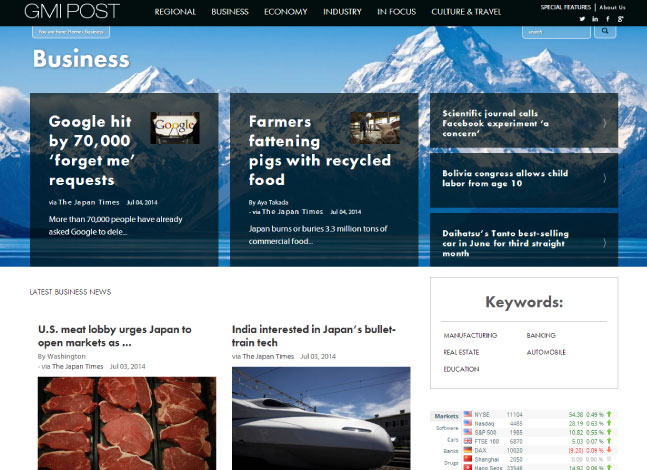The image size is (647, 470).
Task: Click the search input field
Action: pyautogui.click(x=556, y=32)
